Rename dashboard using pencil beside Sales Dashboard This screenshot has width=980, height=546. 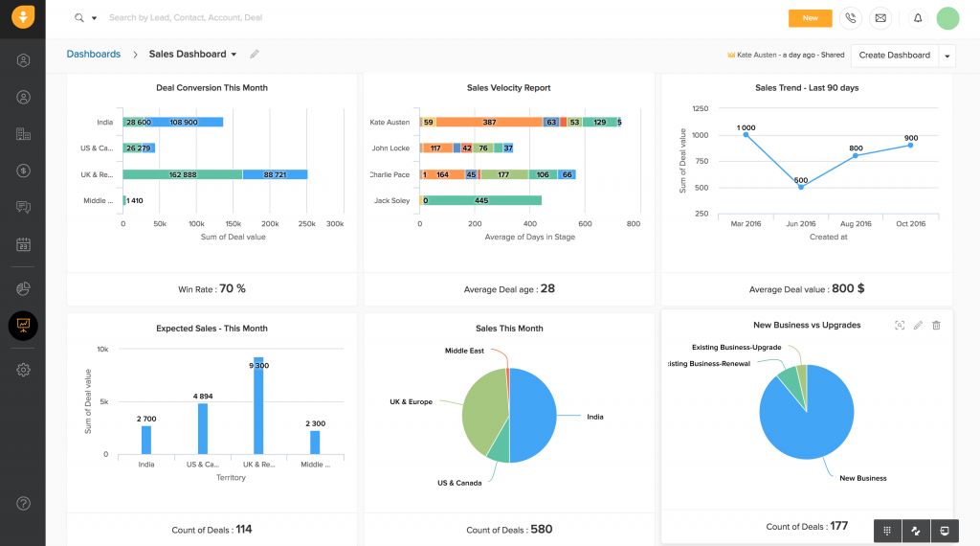255,55
